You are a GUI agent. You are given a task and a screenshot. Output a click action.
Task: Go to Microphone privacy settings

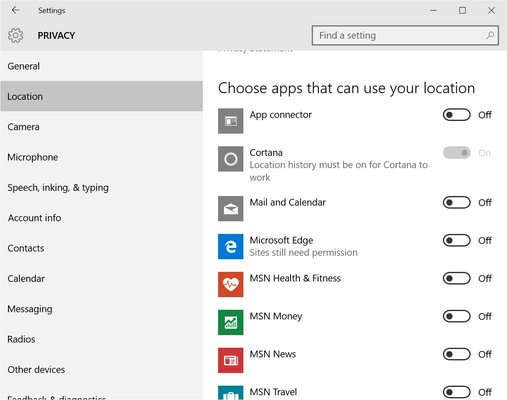pyautogui.click(x=101, y=157)
